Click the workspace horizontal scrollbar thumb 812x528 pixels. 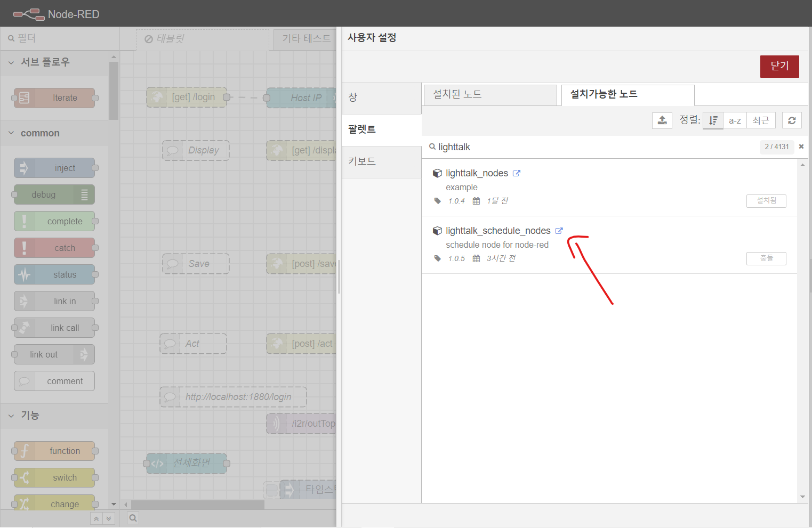click(x=198, y=504)
